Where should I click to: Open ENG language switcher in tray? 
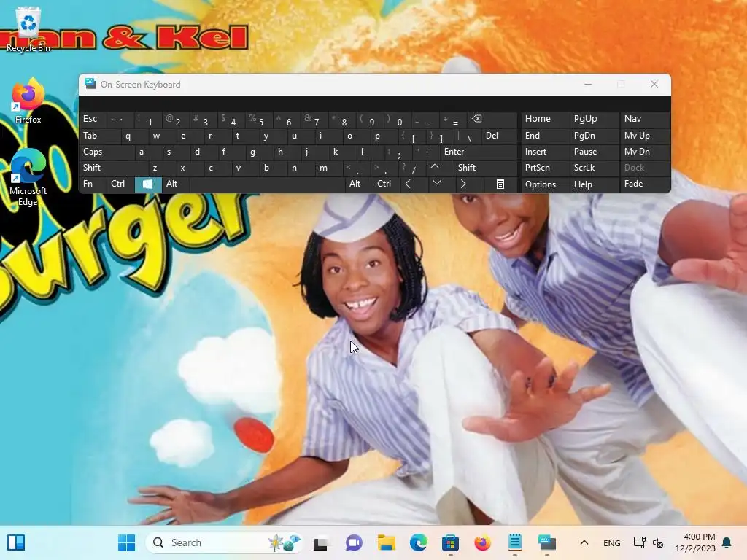coord(612,542)
